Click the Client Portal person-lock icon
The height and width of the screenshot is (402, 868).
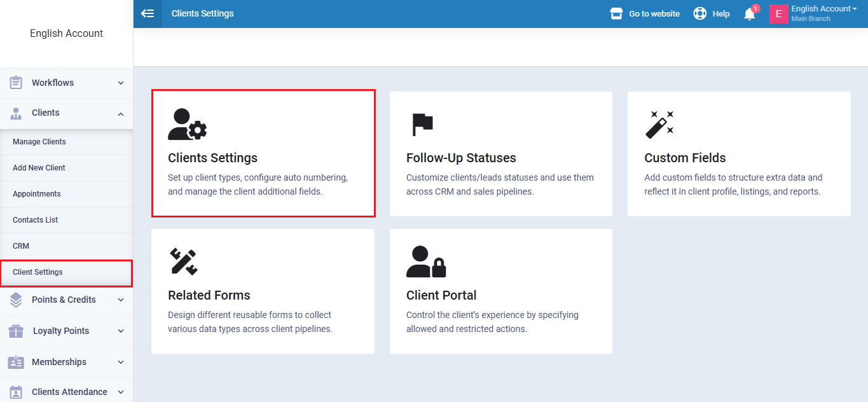(x=425, y=261)
